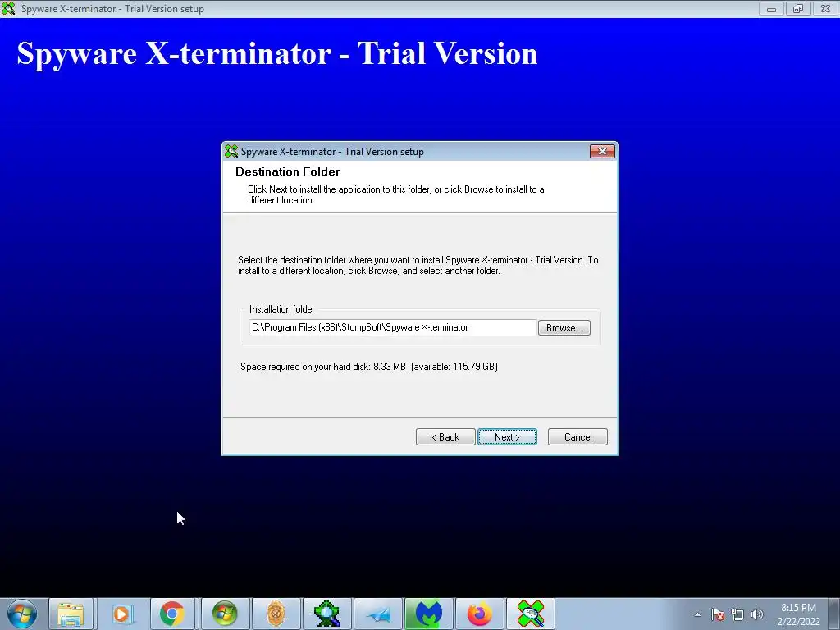
Task: Open Firefox from taskbar
Action: point(479,614)
